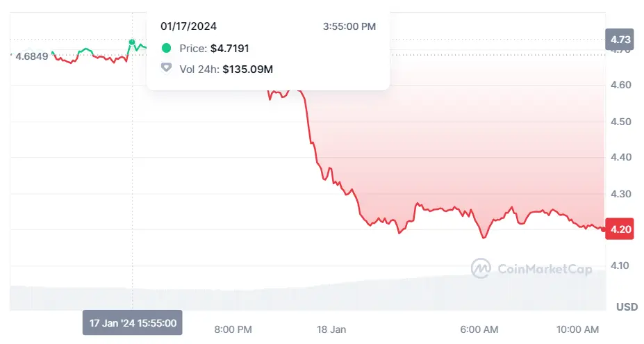Click the Vol 24h: $135.09M tooltip row
This screenshot has width=644, height=344.
[216, 69]
